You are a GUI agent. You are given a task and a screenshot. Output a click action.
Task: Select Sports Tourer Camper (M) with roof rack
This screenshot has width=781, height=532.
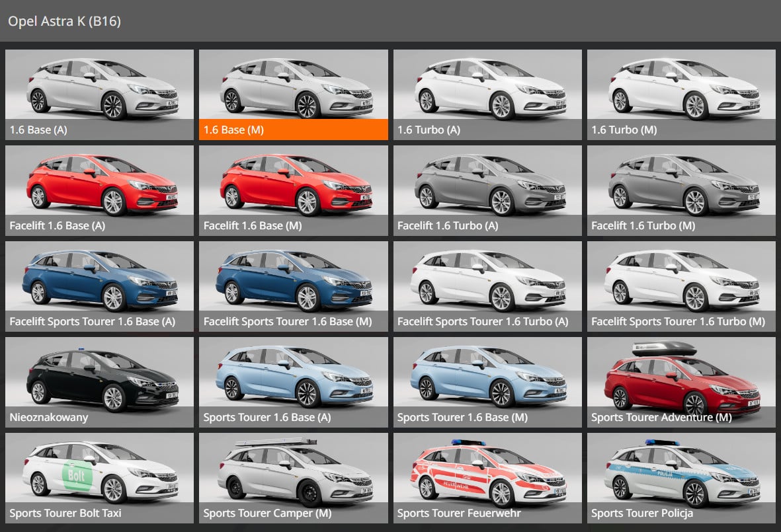coord(293,478)
